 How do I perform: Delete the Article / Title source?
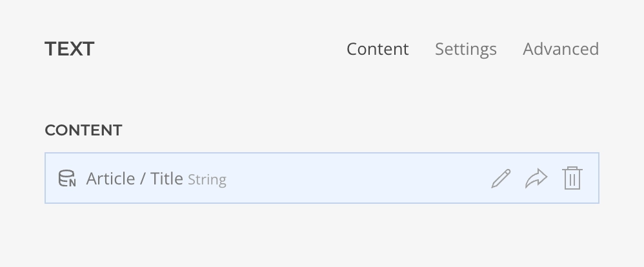pos(572,179)
